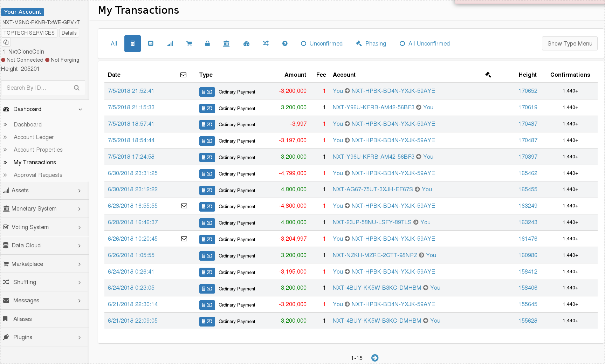Screen dimensions: 605x364
Task: Click the Confirmations column header
Action: click(570, 75)
